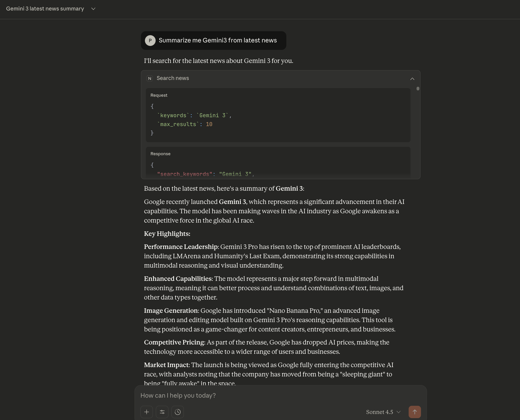Open the search and tools settings icon
The image size is (520, 420).
tap(162, 412)
